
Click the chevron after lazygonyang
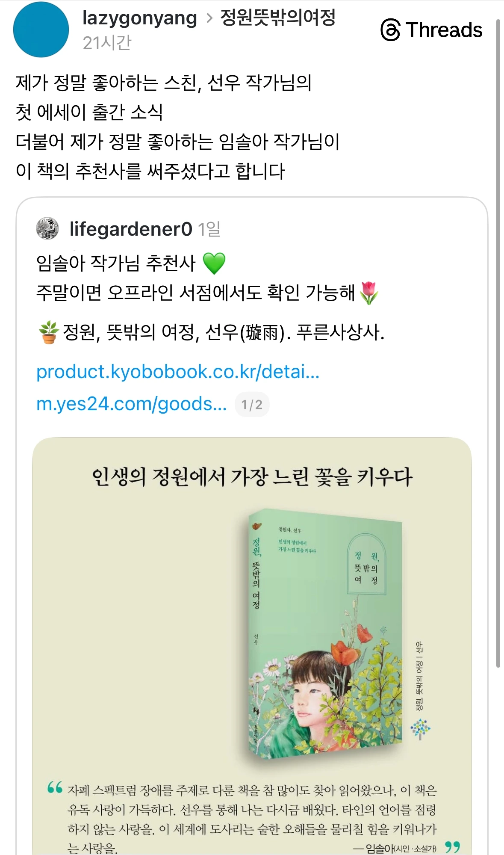209,18
